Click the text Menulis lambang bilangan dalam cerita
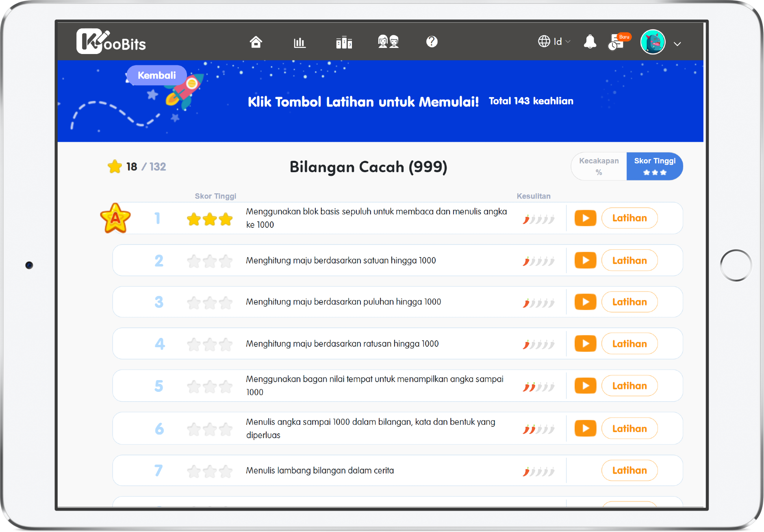Image resolution: width=764 pixels, height=532 pixels. tap(320, 470)
